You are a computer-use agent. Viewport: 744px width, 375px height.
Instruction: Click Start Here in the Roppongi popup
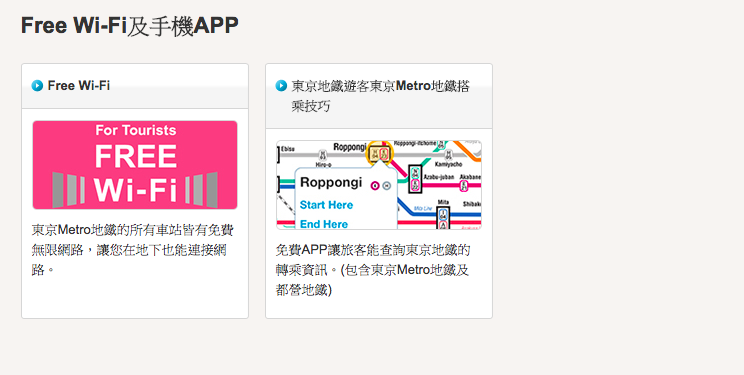click(x=326, y=205)
